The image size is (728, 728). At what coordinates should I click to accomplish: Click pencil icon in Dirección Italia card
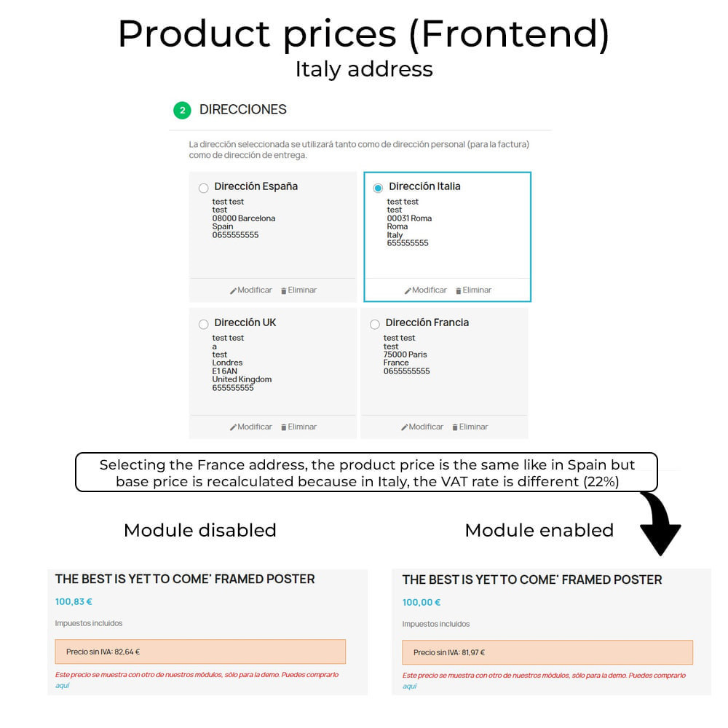click(408, 290)
